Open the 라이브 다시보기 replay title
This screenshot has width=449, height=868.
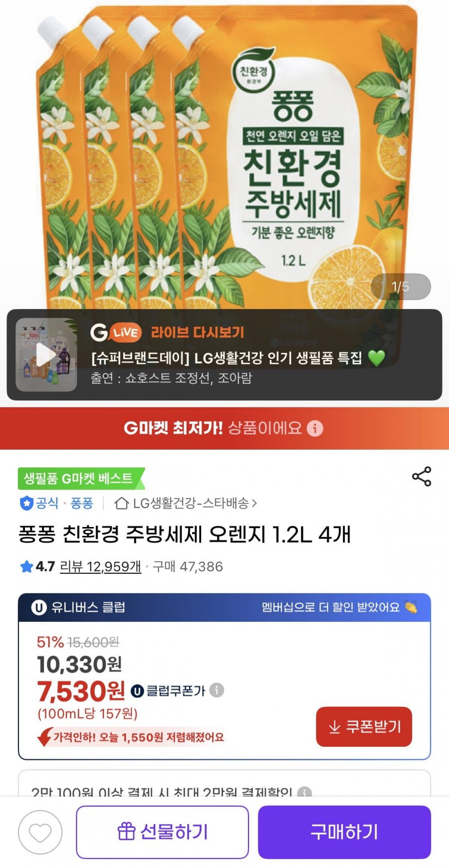click(x=198, y=332)
